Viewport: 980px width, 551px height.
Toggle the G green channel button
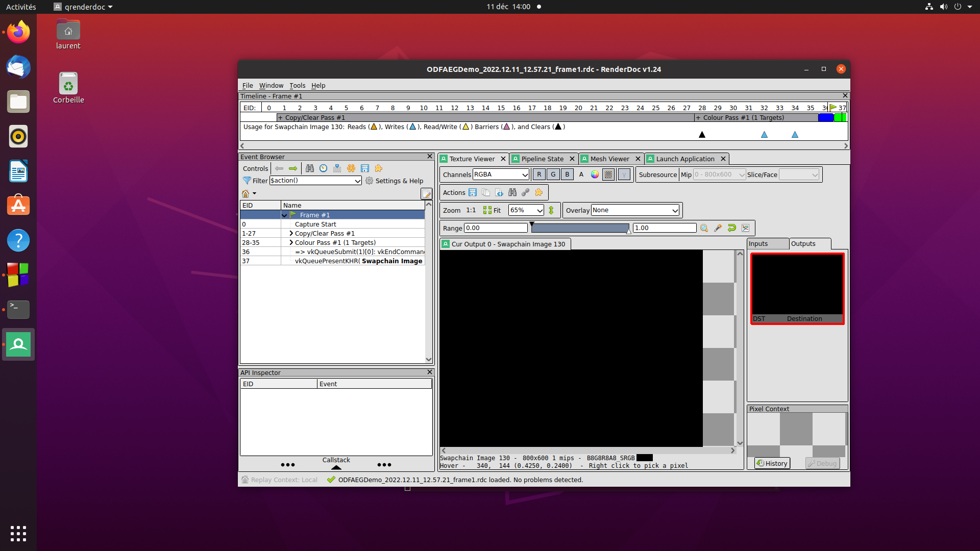[x=553, y=174]
